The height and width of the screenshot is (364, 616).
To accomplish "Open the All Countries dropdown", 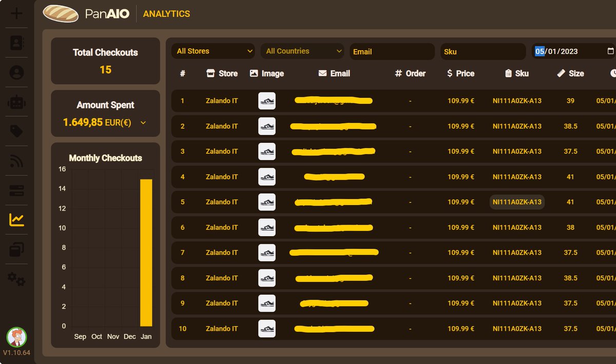I will point(302,51).
